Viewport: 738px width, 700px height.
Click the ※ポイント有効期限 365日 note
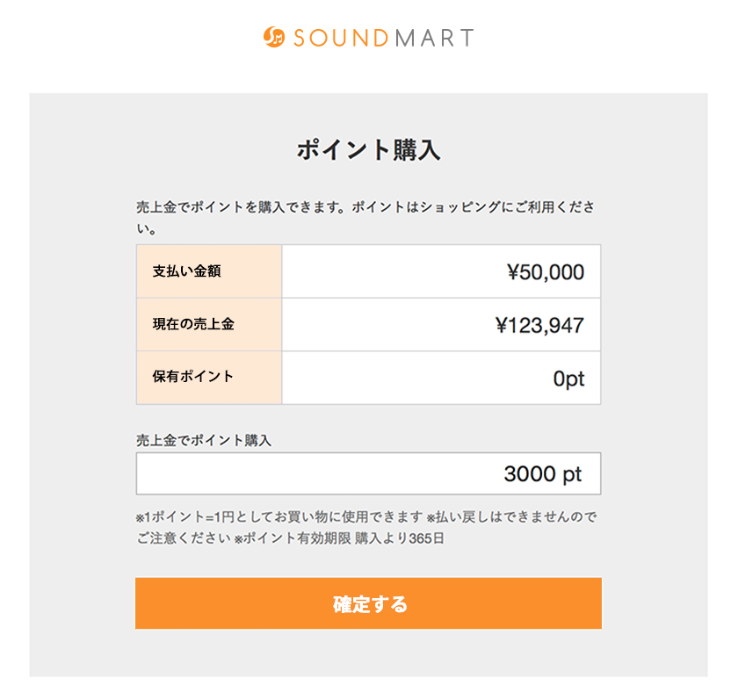(x=339, y=538)
